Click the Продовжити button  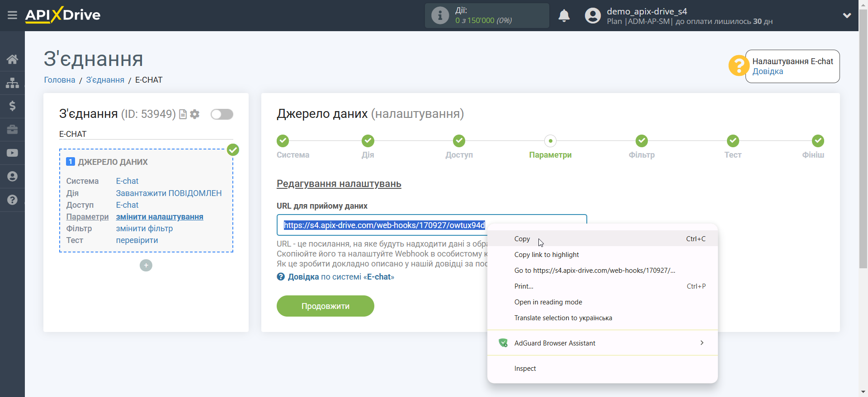325,306
